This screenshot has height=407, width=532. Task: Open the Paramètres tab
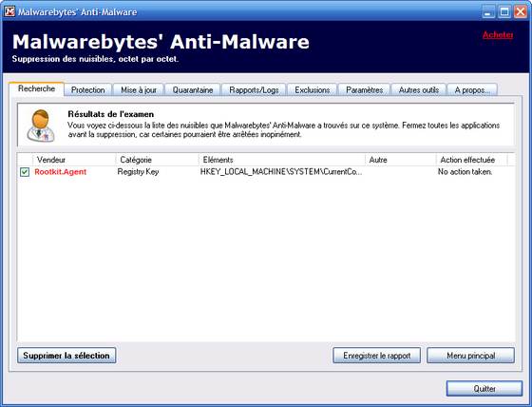(x=365, y=90)
